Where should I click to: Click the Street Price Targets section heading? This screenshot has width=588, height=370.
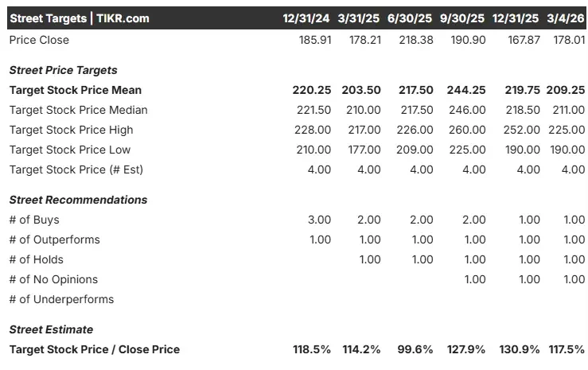[x=63, y=70]
